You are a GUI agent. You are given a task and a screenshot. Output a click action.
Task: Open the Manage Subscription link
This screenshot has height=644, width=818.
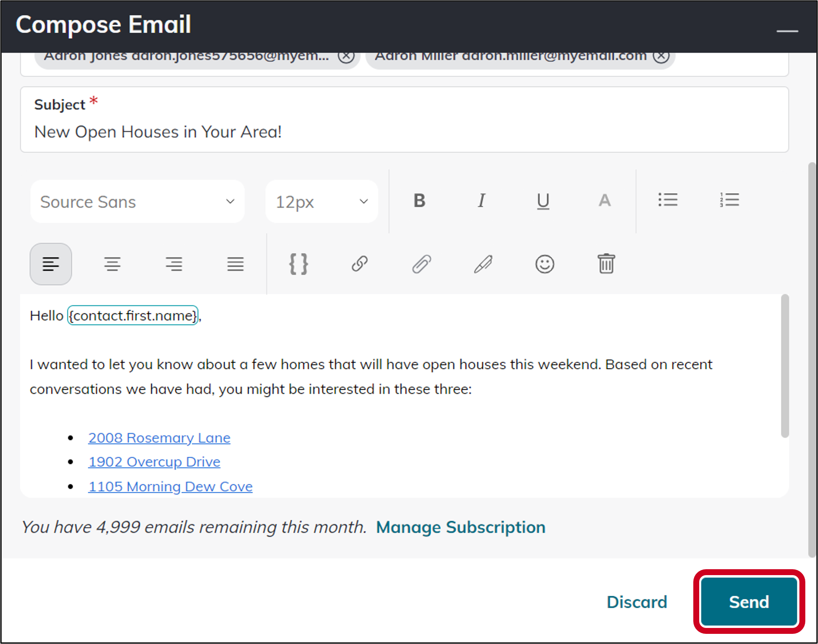click(x=461, y=527)
